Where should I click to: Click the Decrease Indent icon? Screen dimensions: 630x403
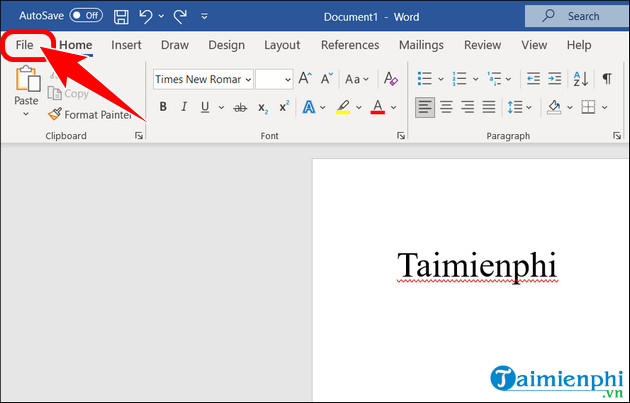click(x=533, y=79)
